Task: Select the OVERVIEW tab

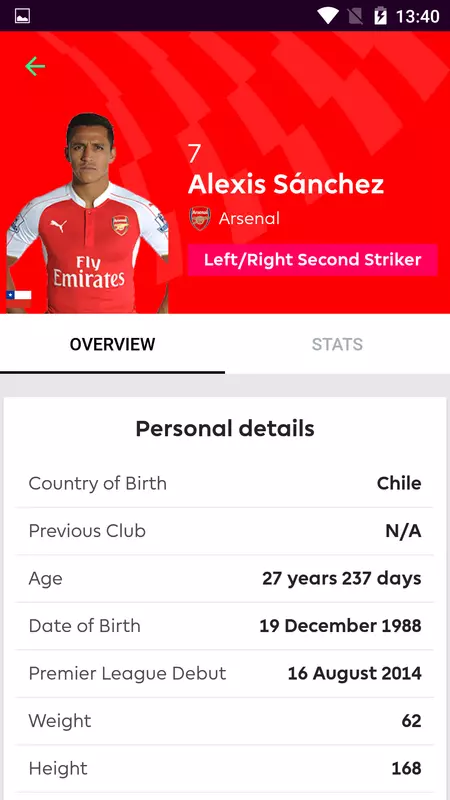Action: [112, 344]
